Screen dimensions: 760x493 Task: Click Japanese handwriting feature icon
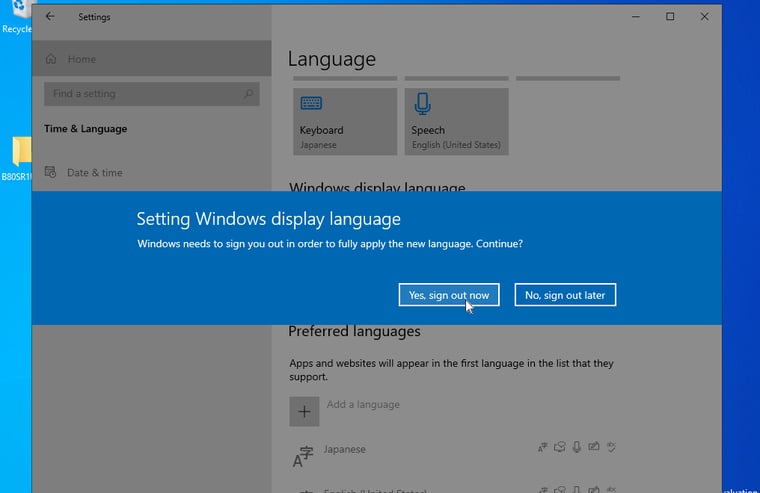[x=594, y=447]
